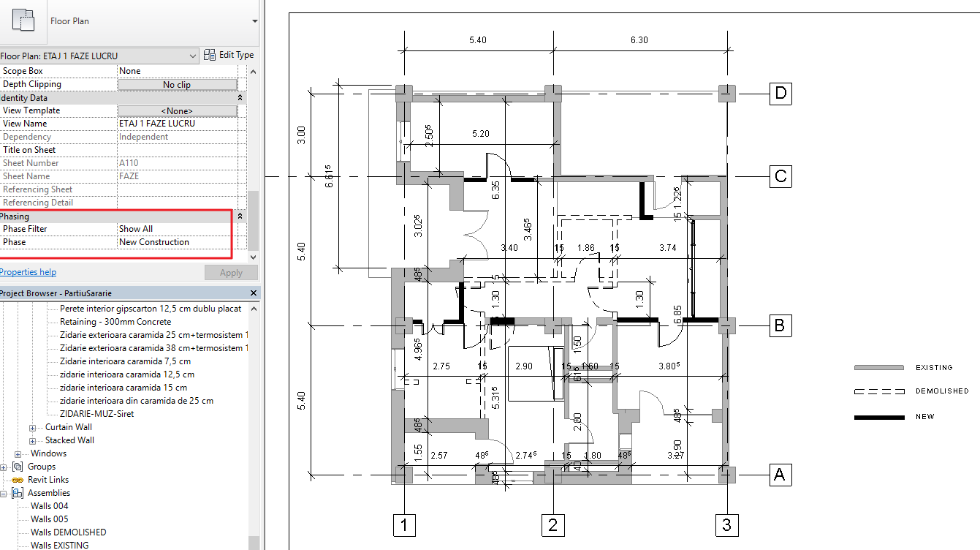The width and height of the screenshot is (980, 550).
Task: Select Walls DEMOLISHED in Project Browser
Action: 67,532
